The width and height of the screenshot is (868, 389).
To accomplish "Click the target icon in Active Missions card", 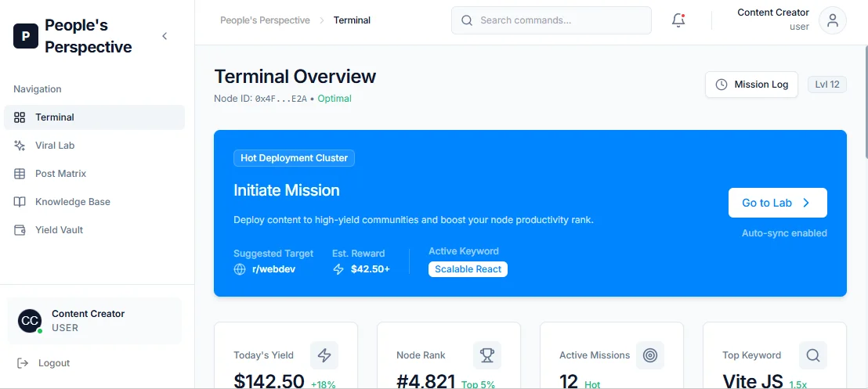I will click(650, 355).
